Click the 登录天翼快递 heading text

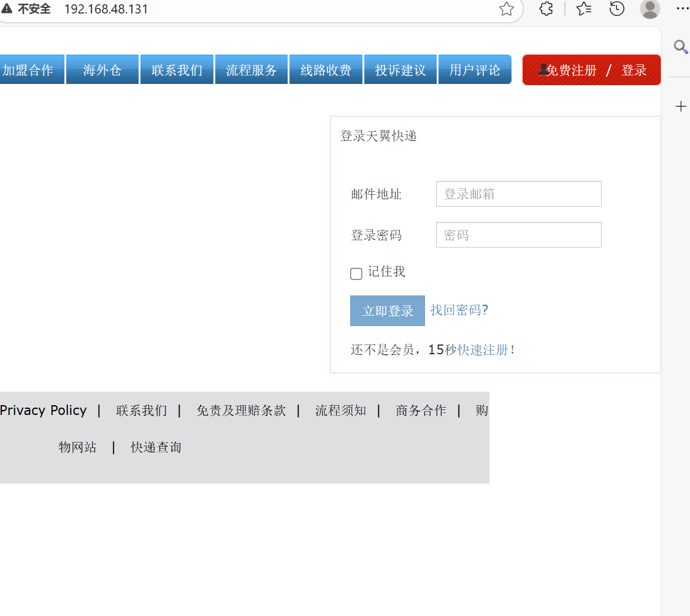pyautogui.click(x=378, y=136)
